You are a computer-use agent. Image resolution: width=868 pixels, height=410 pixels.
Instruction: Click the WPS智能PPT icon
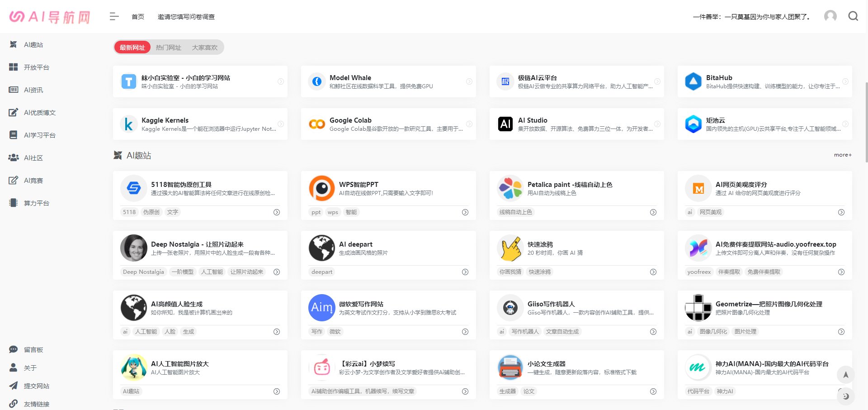(322, 188)
